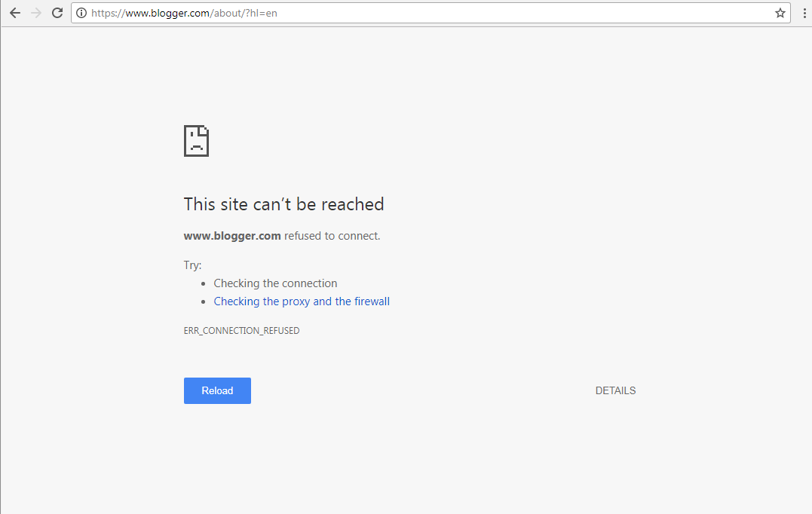Screen dimensions: 812x514
Task: View site information icon in address bar
Action: point(81,13)
